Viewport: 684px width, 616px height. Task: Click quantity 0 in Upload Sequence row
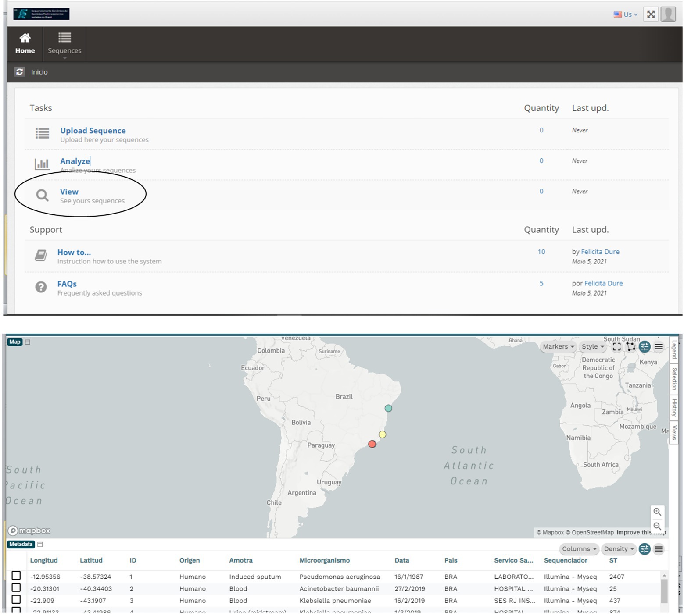pos(541,130)
